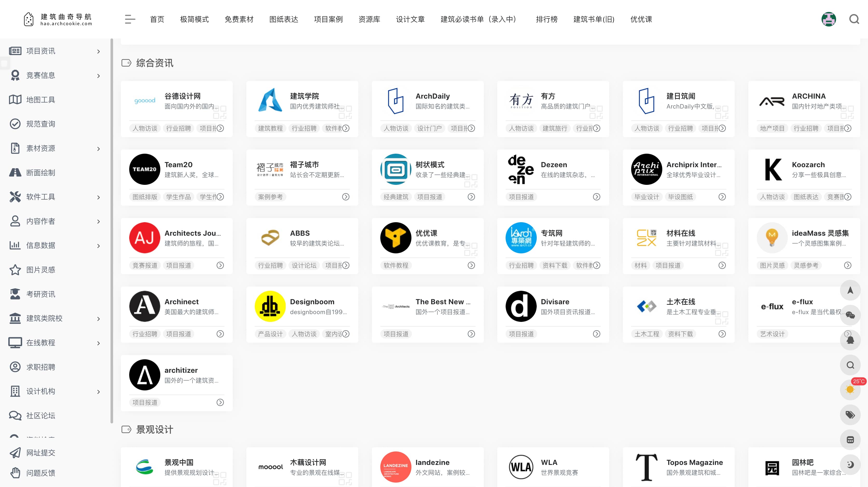The width and height of the screenshot is (868, 487).
Task: Click the back-to-top arrow icon
Action: tap(850, 290)
